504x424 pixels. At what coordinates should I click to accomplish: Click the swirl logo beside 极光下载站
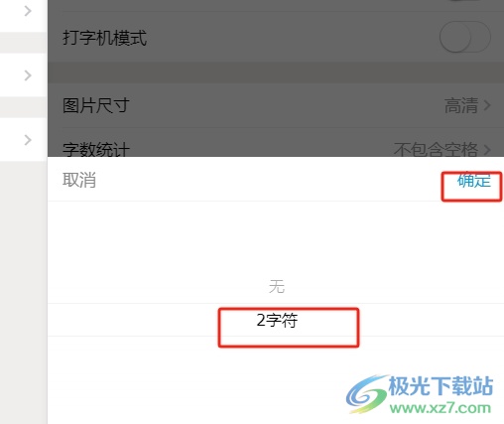point(366,394)
